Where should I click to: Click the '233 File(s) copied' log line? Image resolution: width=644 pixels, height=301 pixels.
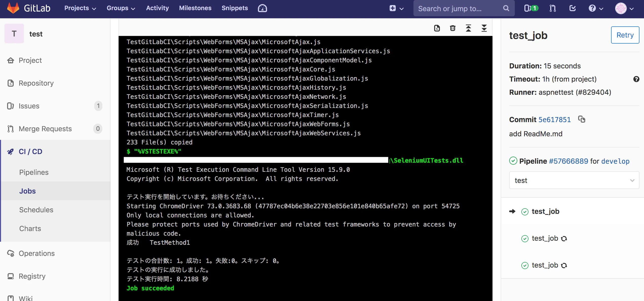pyautogui.click(x=160, y=142)
